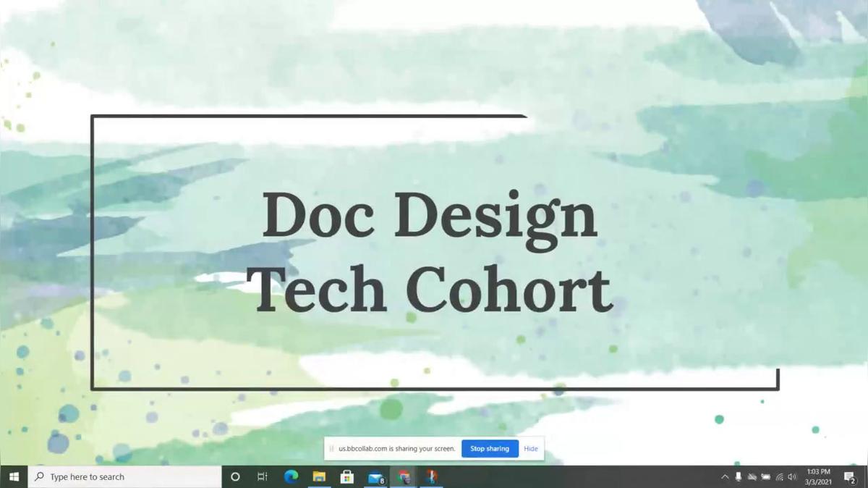Image resolution: width=868 pixels, height=488 pixels.
Task: Unmute the microphone in the system tray
Action: coord(738,476)
